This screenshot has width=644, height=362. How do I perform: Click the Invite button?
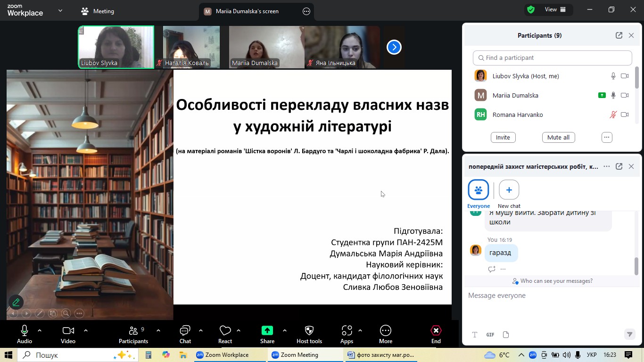(x=503, y=137)
